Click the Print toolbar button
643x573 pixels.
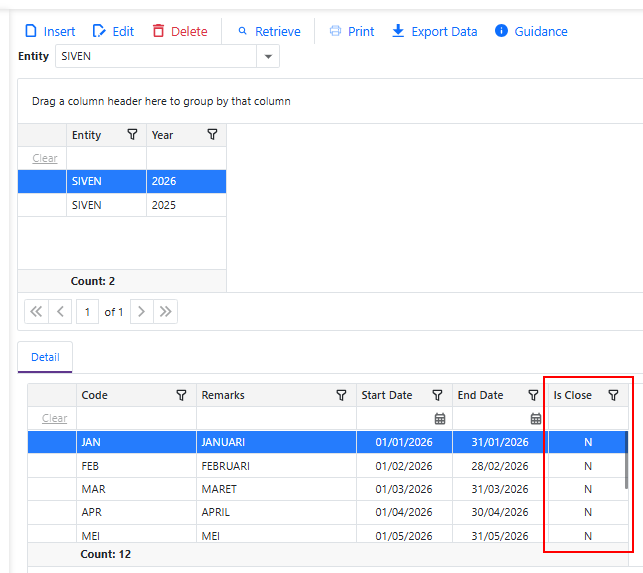(352, 31)
